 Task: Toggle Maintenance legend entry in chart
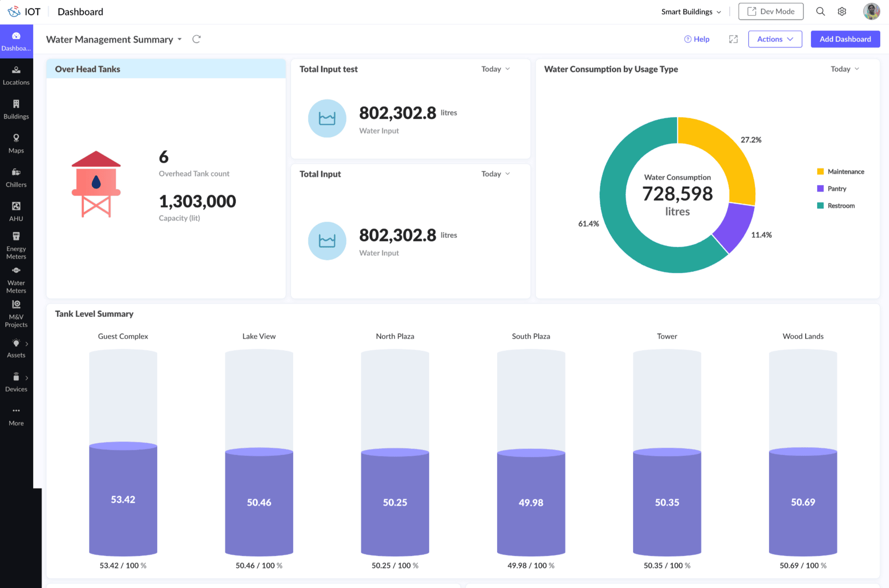click(840, 171)
